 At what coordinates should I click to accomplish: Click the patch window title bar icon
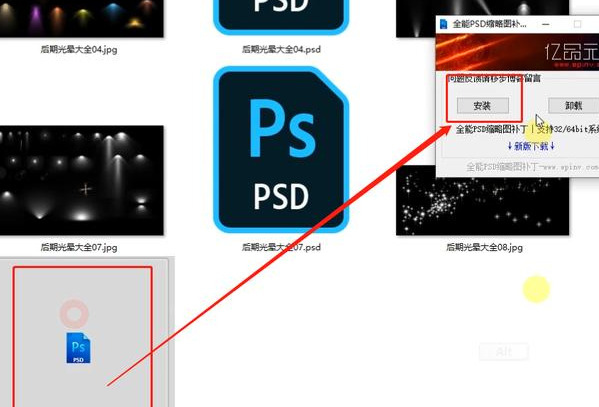(444, 24)
